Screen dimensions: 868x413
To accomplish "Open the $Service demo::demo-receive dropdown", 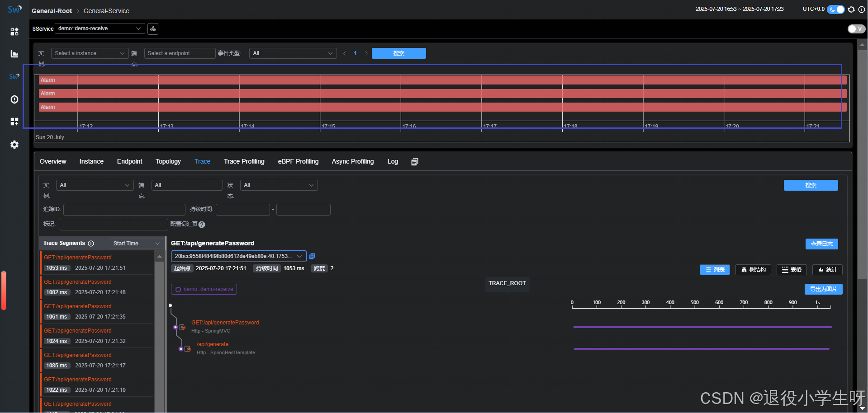I will [x=100, y=28].
